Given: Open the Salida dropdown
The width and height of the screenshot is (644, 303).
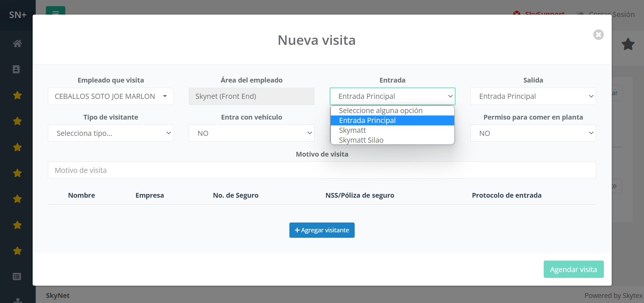Looking at the screenshot, I should click(533, 96).
